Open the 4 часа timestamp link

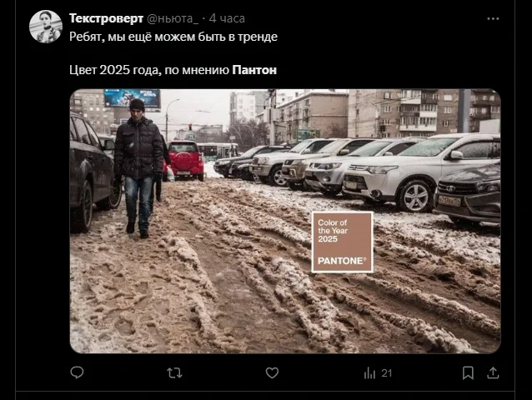pyautogui.click(x=227, y=18)
